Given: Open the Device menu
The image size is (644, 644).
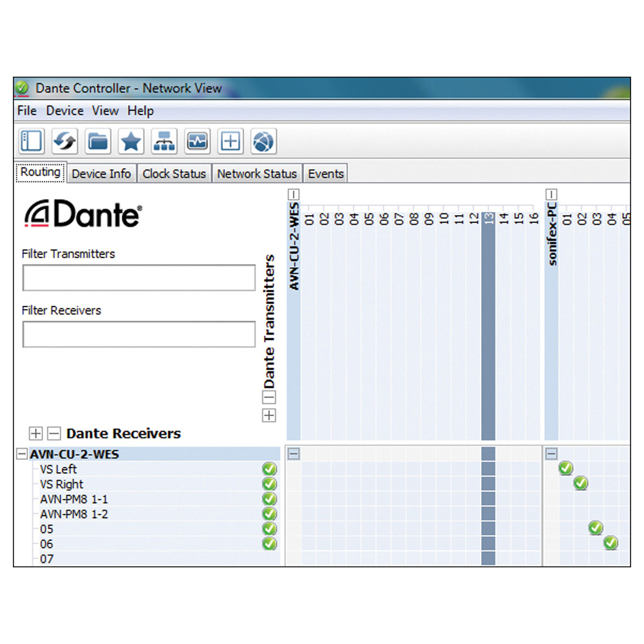Looking at the screenshot, I should pyautogui.click(x=65, y=111).
